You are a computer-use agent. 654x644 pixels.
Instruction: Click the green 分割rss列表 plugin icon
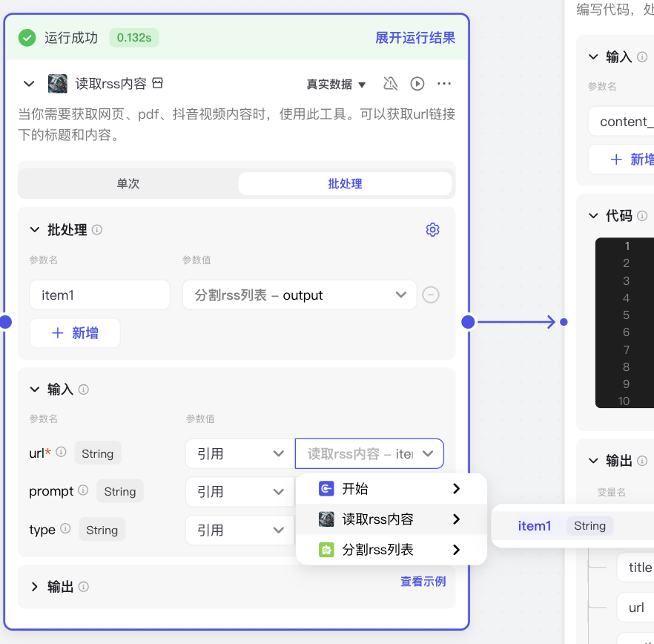coord(327,550)
